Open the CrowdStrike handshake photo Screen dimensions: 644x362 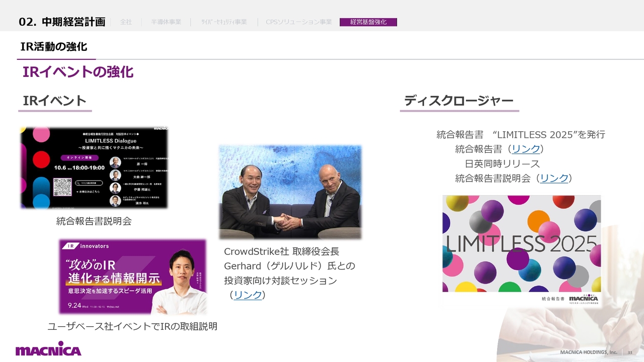[290, 192]
